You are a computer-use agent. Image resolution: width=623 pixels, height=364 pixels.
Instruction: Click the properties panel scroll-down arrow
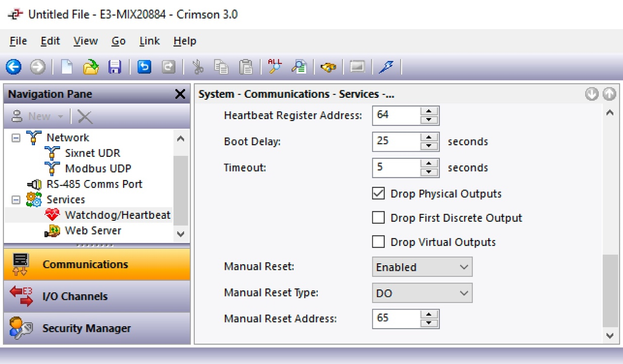pyautogui.click(x=609, y=335)
